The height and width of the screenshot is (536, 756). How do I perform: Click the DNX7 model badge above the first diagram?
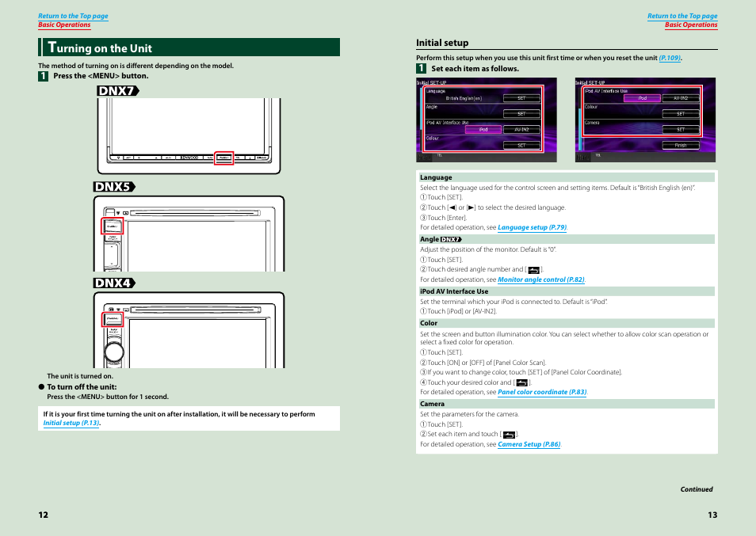tap(118, 90)
